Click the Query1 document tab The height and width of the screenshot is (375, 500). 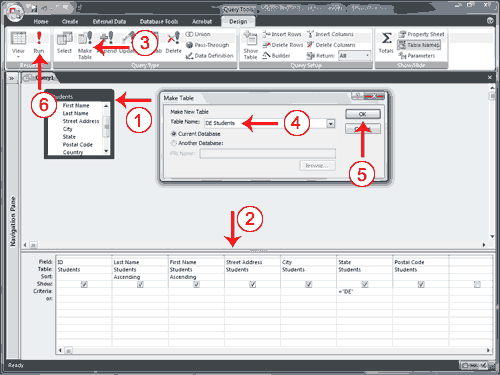click(x=40, y=78)
